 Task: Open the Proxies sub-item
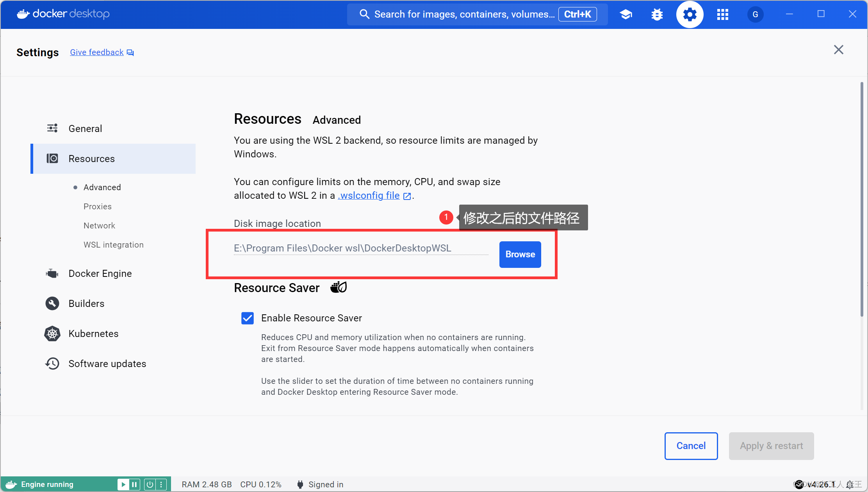[x=98, y=207]
